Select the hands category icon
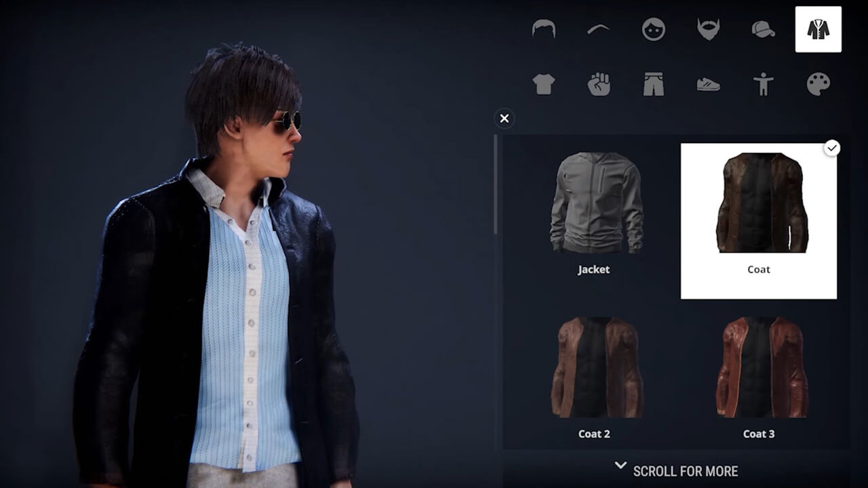Screen dimensions: 868x488 599,83
